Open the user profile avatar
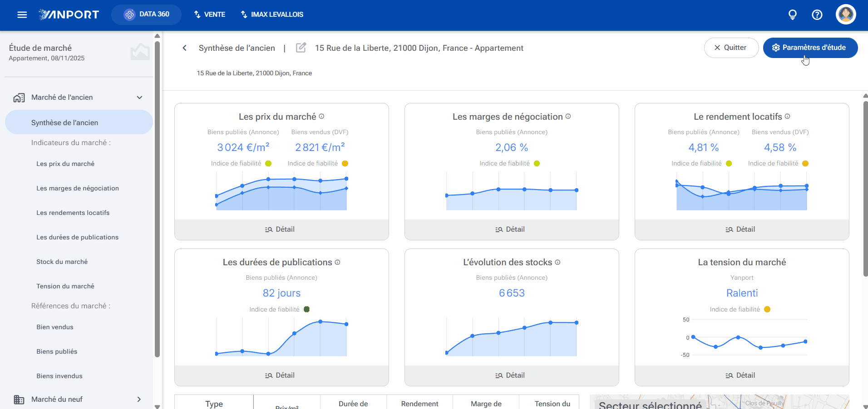The image size is (868, 409). coord(846,15)
